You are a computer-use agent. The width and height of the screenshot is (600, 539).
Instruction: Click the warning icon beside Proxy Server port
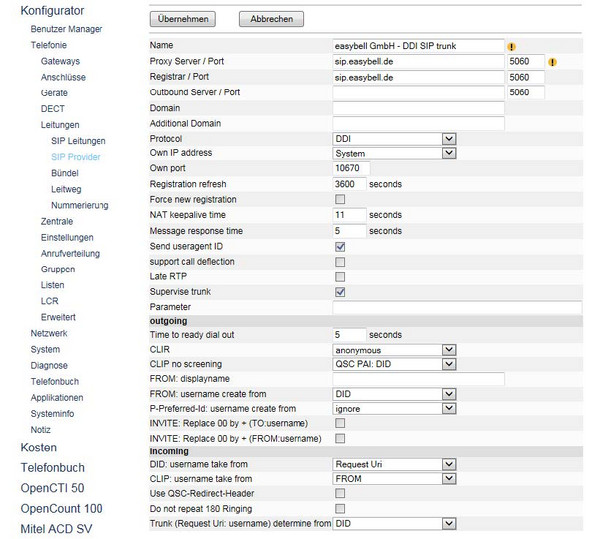pos(552,62)
